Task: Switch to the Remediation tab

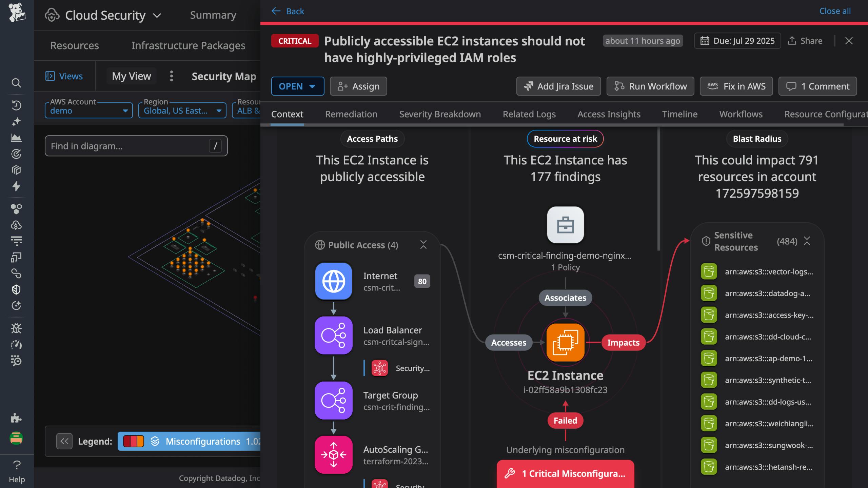Action: point(351,114)
